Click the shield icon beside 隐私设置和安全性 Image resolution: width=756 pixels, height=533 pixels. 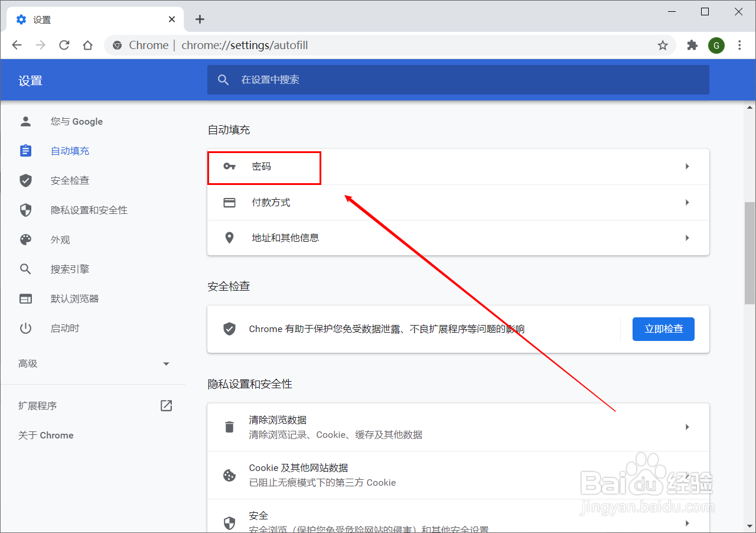(x=25, y=210)
